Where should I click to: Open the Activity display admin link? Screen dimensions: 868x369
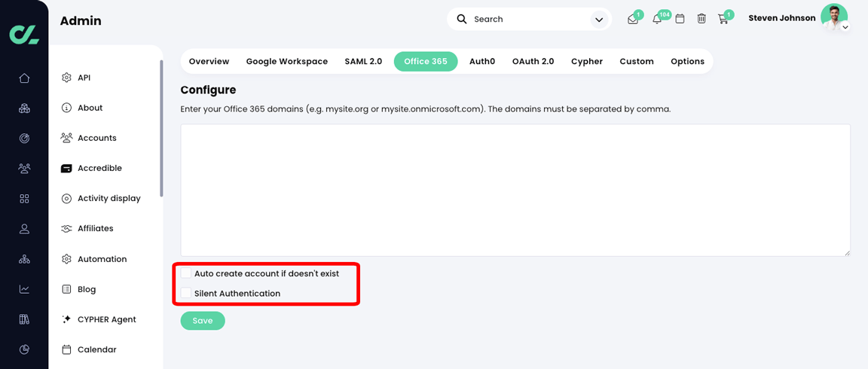click(x=109, y=198)
